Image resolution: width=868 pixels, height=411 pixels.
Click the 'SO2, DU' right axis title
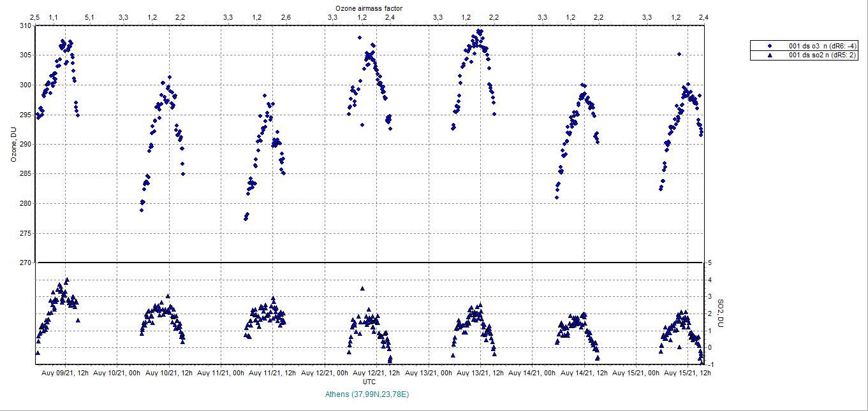tap(721, 313)
